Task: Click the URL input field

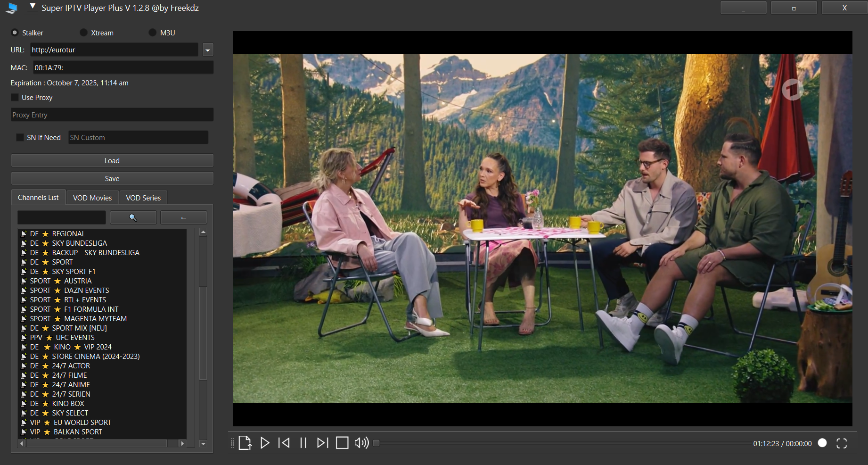Action: (x=115, y=50)
